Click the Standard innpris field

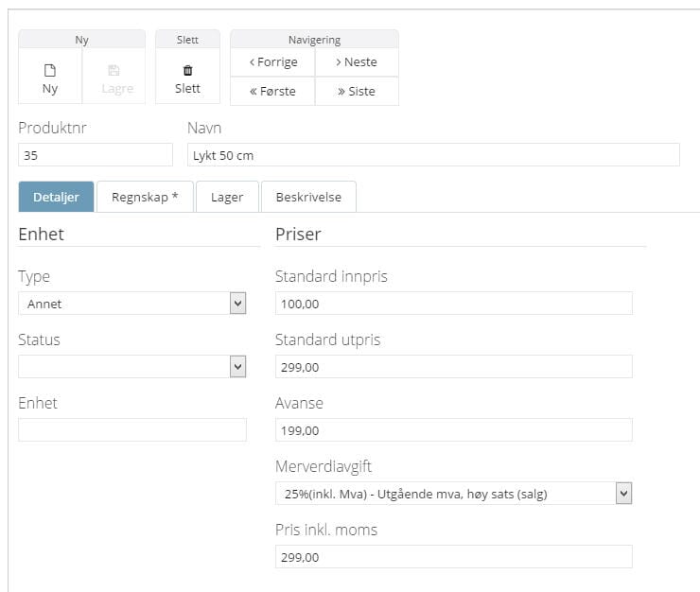coord(453,304)
